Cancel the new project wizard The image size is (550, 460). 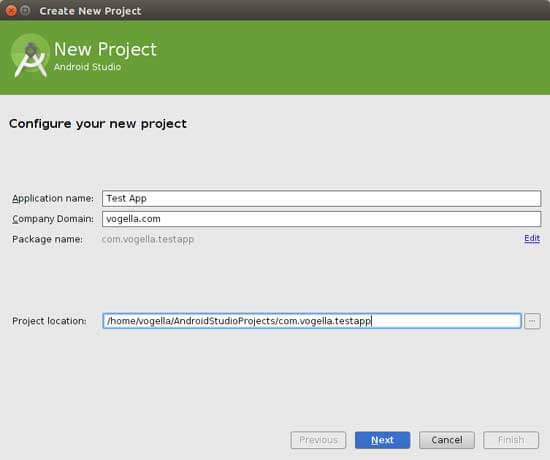(x=447, y=440)
